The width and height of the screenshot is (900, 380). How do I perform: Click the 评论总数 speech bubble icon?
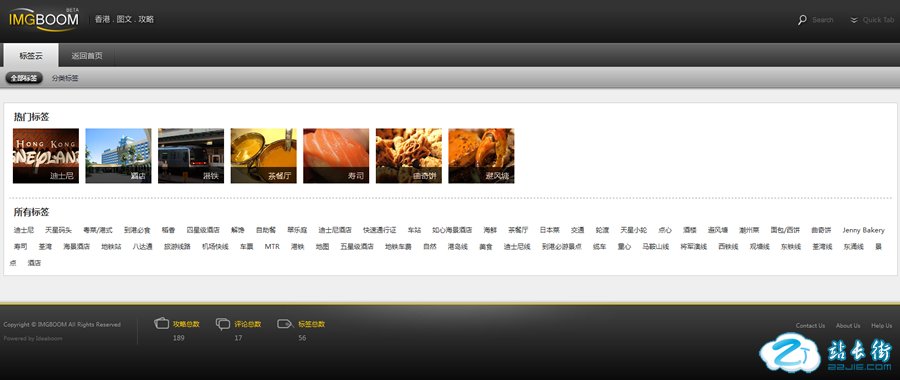(x=223, y=324)
